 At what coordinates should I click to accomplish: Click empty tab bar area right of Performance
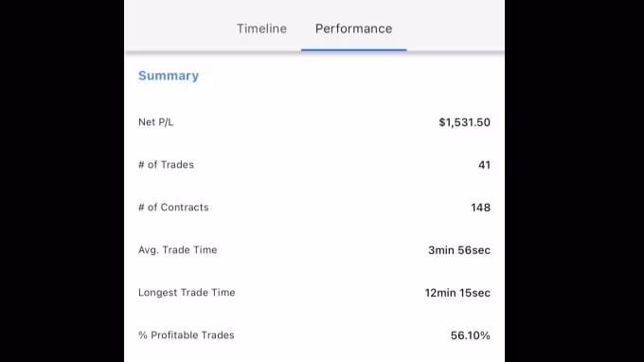(456, 26)
